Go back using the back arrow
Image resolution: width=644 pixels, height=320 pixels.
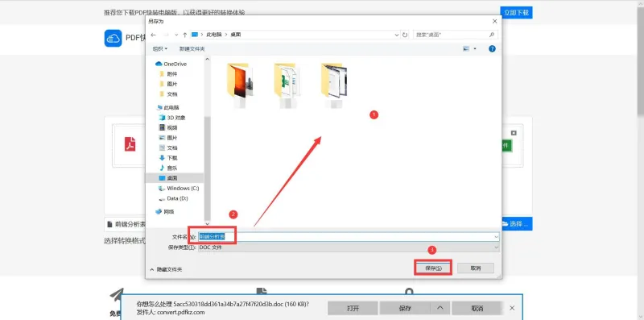[x=153, y=35]
